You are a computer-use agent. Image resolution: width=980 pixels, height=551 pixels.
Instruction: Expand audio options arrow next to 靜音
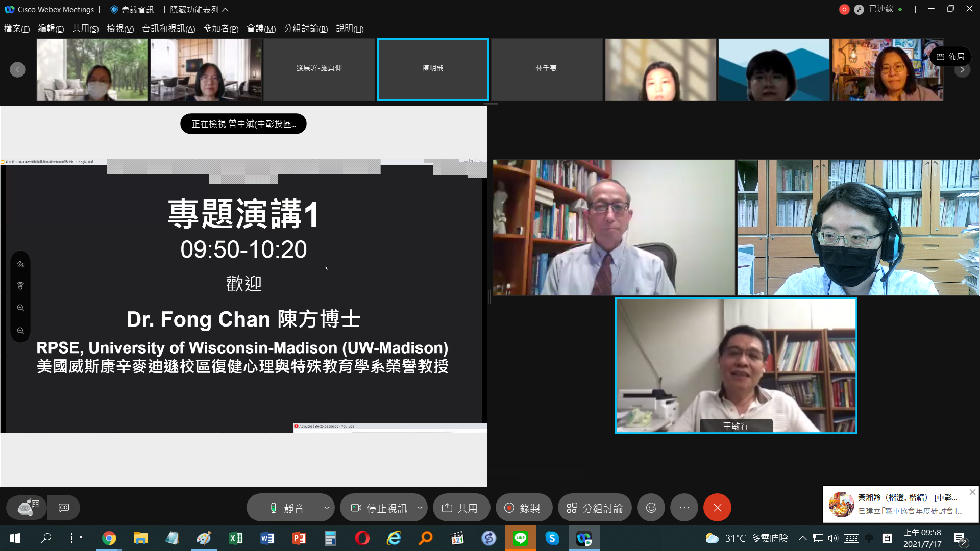pos(327,508)
